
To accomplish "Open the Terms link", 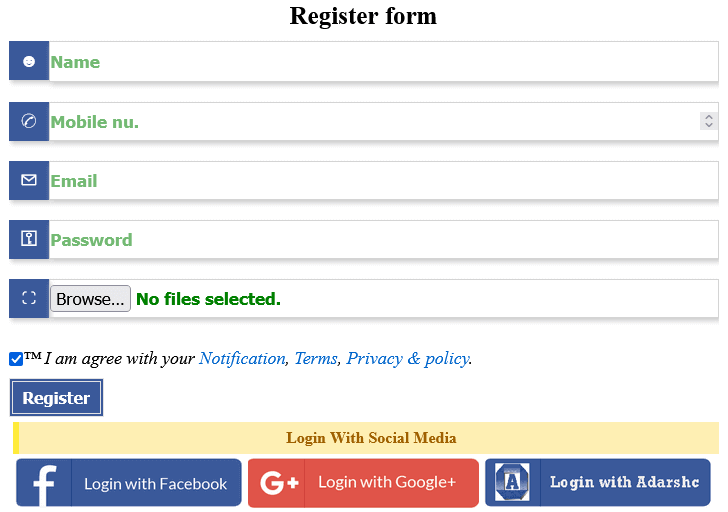I will coord(315,358).
